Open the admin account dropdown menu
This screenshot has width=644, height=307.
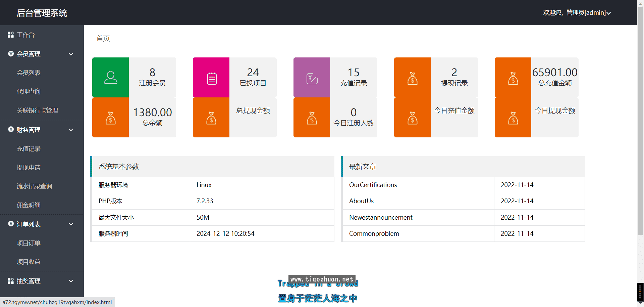tap(577, 13)
